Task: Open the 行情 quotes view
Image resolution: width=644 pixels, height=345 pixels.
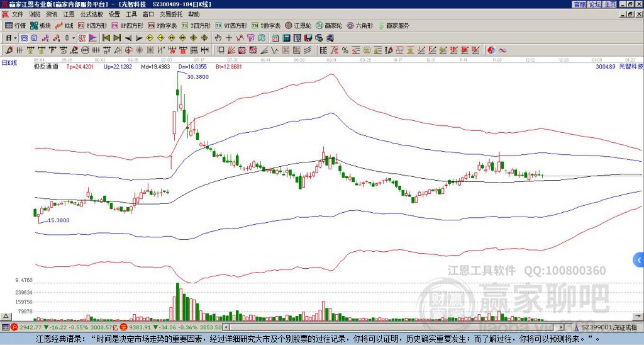Action: click(16, 25)
